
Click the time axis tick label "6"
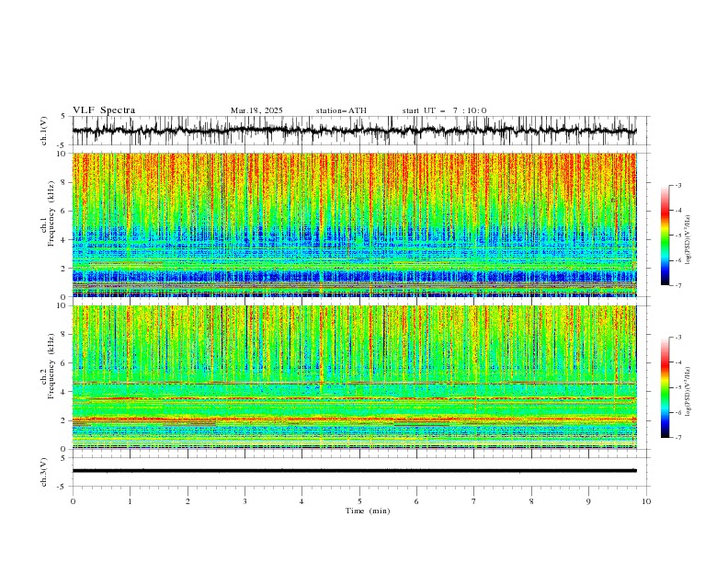coord(416,501)
